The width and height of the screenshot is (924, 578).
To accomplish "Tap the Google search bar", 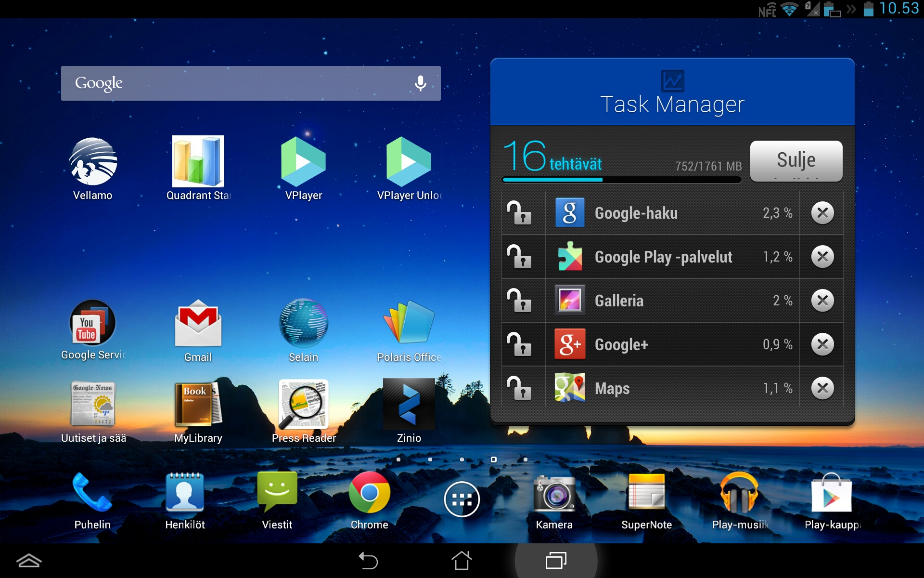I will point(251,83).
